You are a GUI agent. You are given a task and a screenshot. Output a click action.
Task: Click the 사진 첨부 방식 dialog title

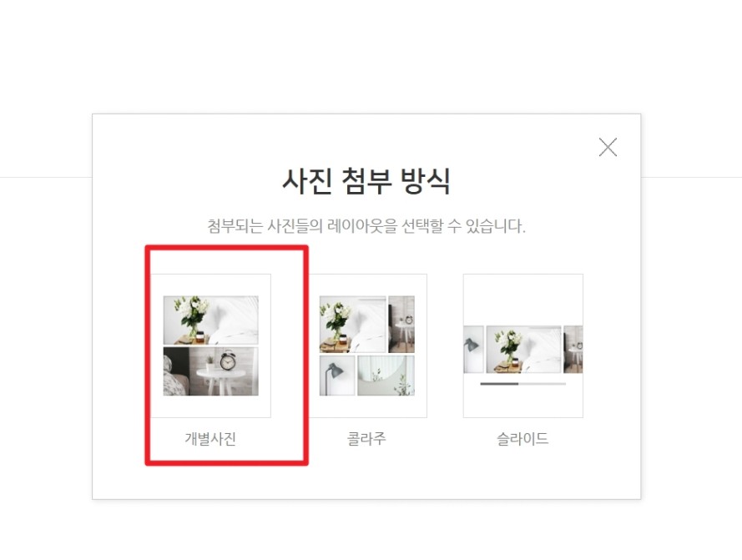point(366,181)
